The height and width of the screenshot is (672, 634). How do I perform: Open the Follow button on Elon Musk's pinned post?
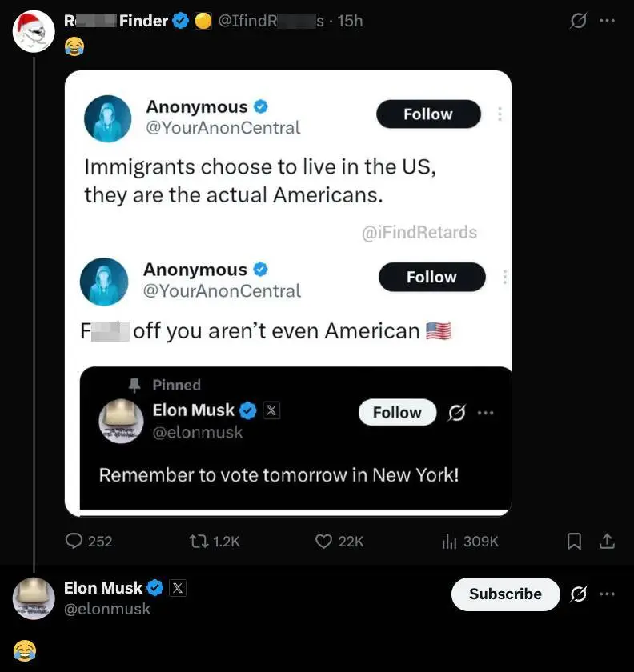(397, 412)
